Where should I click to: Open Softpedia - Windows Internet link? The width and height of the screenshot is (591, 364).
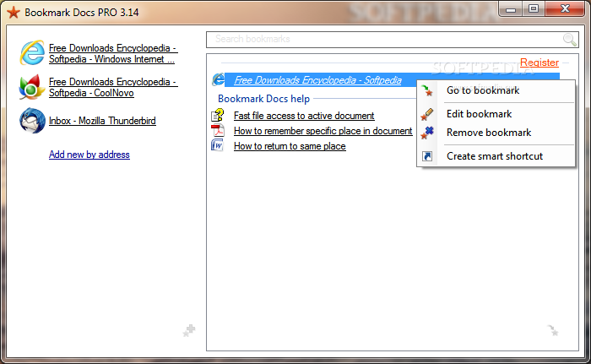pyautogui.click(x=113, y=53)
